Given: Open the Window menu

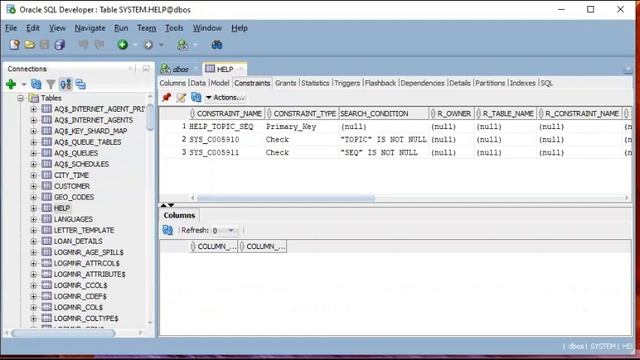Looking at the screenshot, I should 207,28.
